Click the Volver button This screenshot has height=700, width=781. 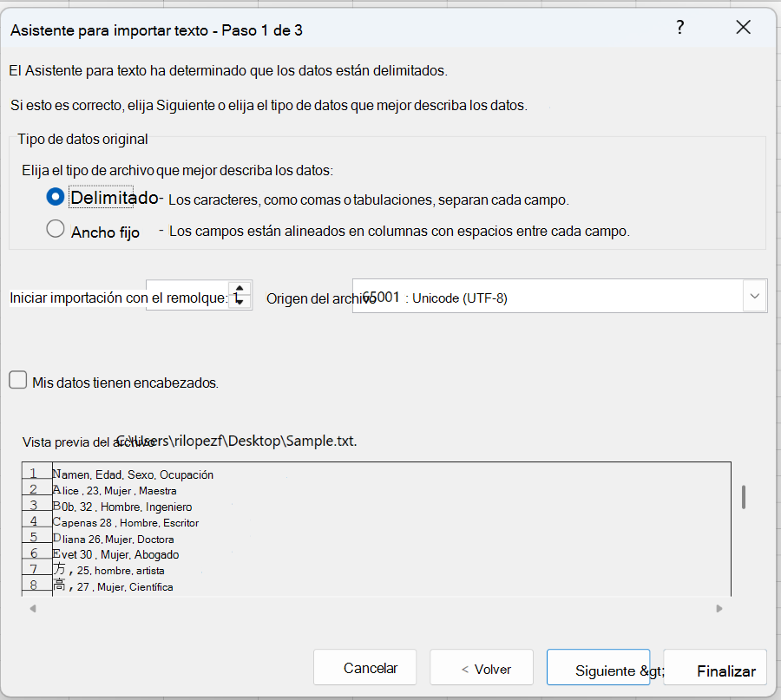(482, 667)
